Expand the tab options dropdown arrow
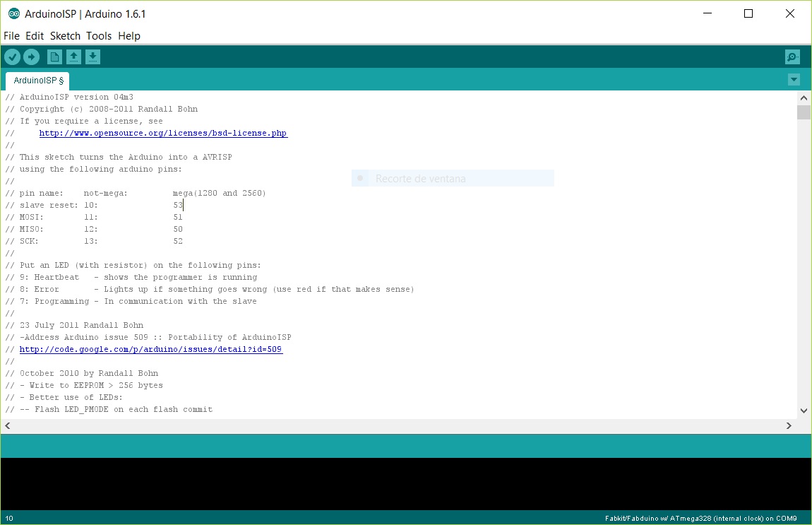Screen dimensions: 812x525 click(794, 80)
